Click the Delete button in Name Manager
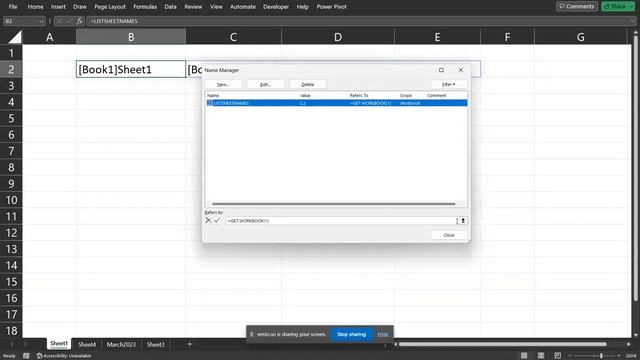This screenshot has width=640, height=360. click(308, 84)
